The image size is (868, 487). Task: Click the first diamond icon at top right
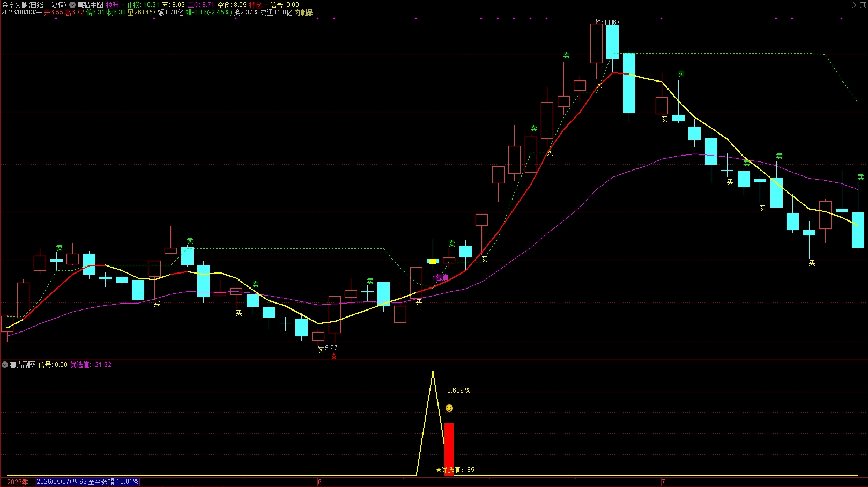(854, 5)
